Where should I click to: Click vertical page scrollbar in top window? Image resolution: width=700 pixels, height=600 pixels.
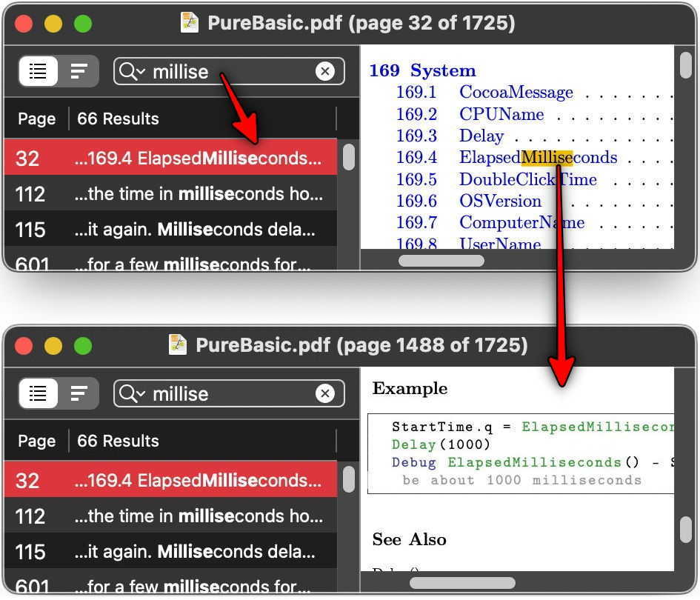(x=686, y=65)
